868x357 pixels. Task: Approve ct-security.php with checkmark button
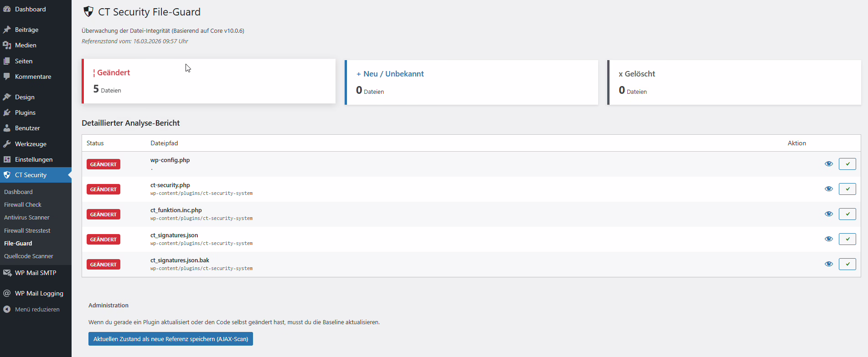(x=847, y=189)
